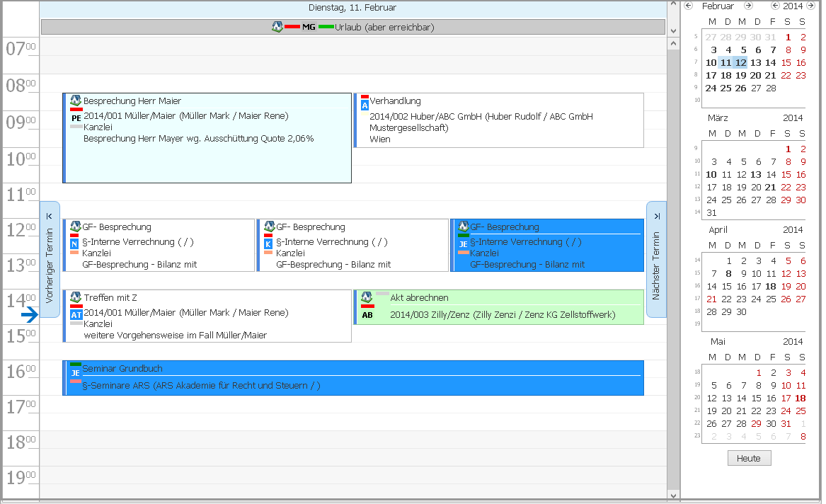Click the AB badge in Akt abrechnen
This screenshot has height=504, width=826.
[367, 315]
